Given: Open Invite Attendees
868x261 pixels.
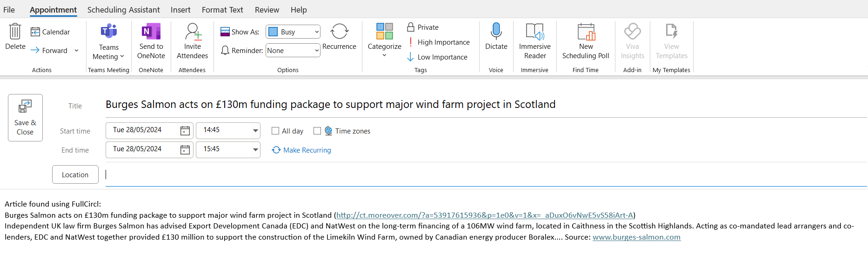Looking at the screenshot, I should tap(192, 42).
